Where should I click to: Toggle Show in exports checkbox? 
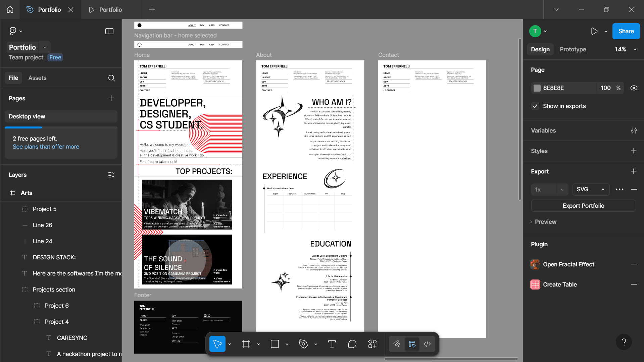click(535, 106)
